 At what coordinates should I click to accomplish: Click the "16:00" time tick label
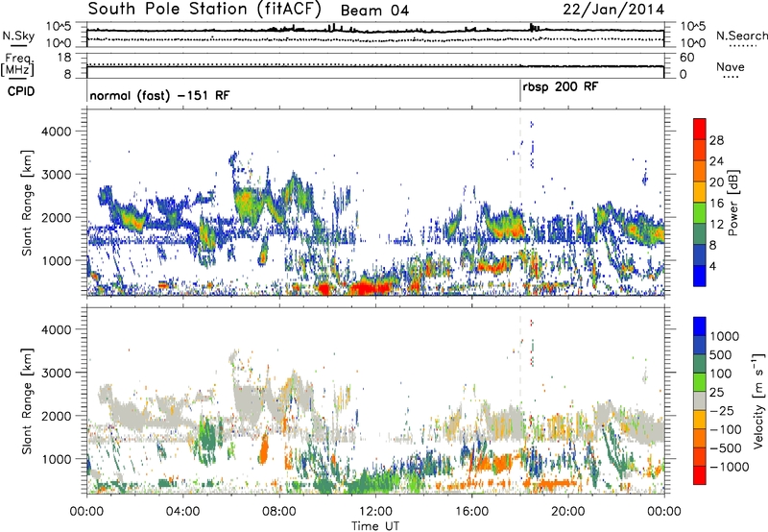(x=471, y=511)
